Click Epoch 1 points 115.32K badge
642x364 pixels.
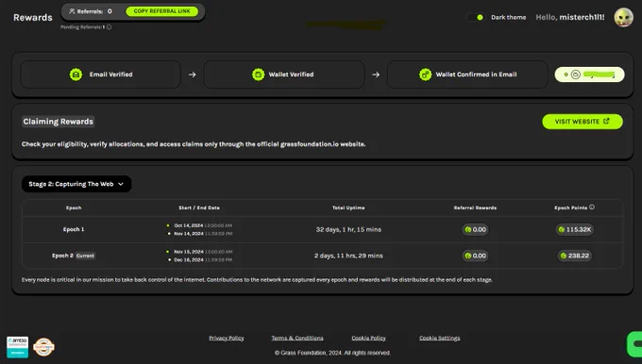(575, 229)
